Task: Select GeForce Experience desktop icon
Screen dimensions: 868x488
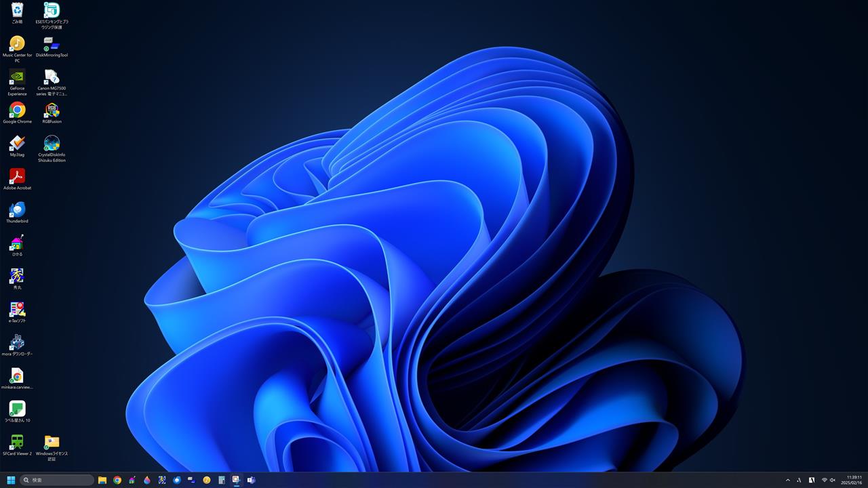Action: pos(17,82)
